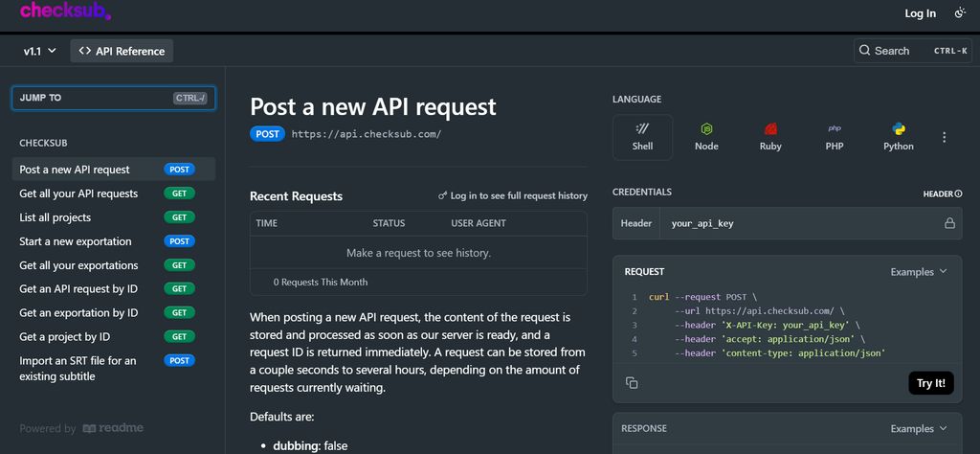980x454 pixels.
Task: Click the Recent Requests heading
Action: (x=297, y=196)
